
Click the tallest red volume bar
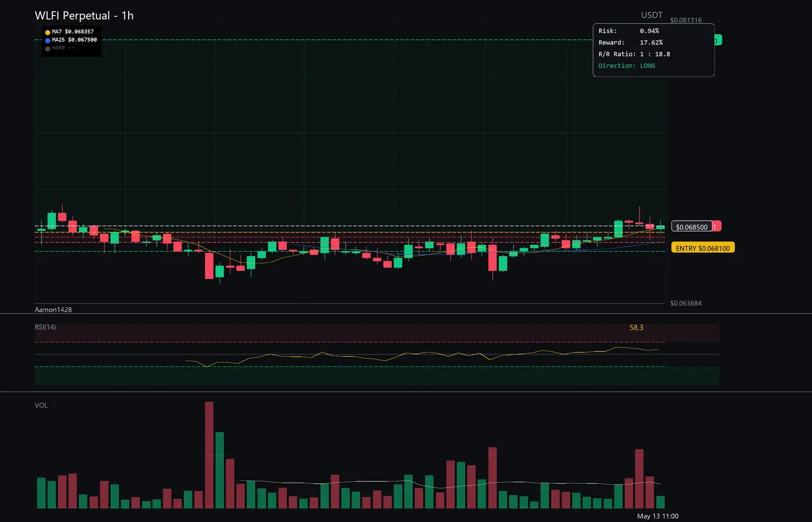(209, 455)
